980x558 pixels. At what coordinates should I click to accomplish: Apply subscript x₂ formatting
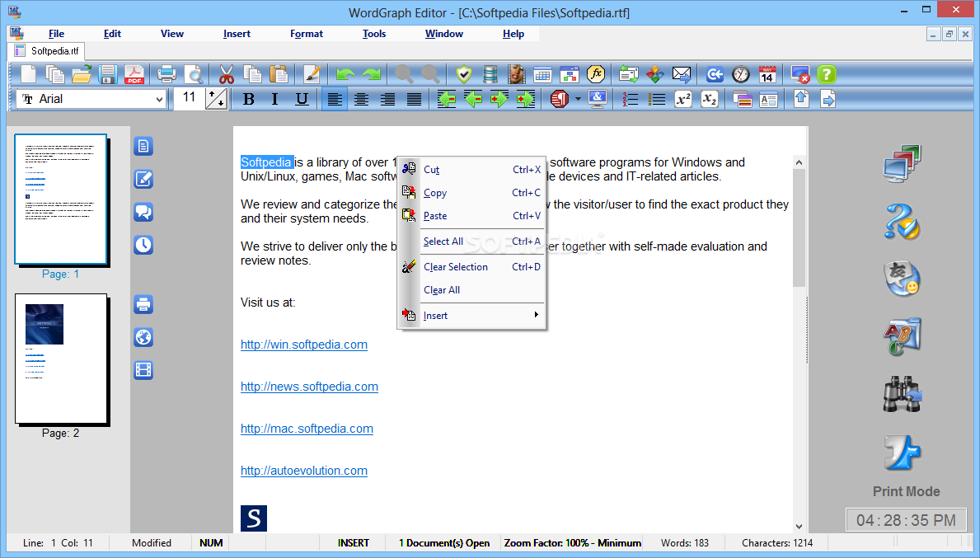pos(710,99)
